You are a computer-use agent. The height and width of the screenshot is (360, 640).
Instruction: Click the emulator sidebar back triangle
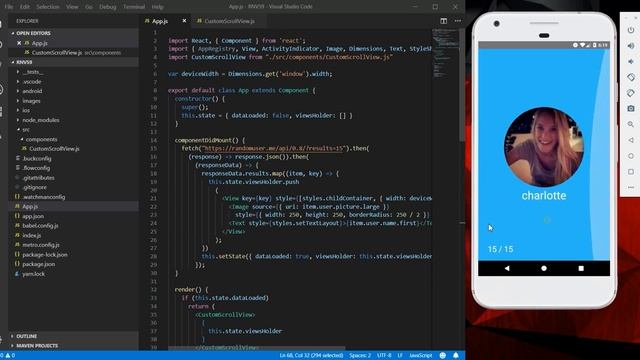pos(631,140)
